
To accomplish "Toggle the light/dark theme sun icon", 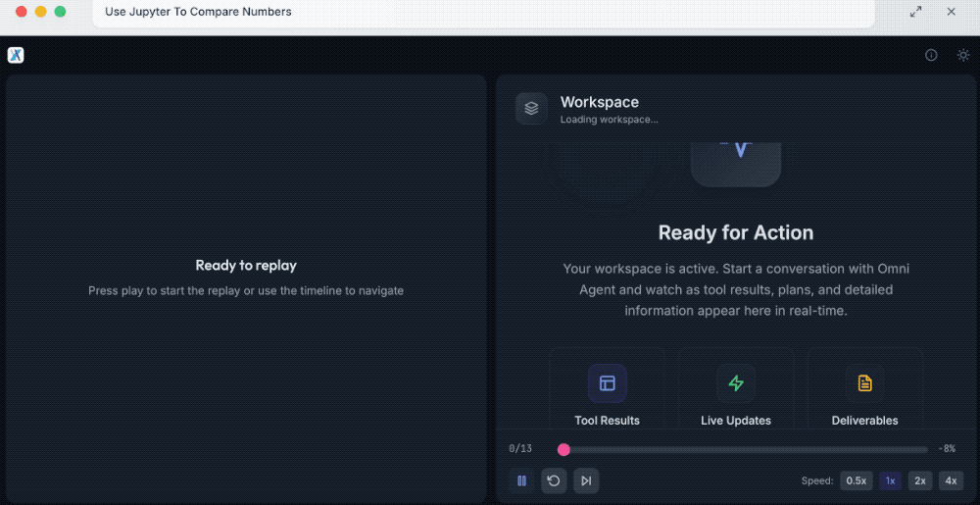I will pos(963,55).
